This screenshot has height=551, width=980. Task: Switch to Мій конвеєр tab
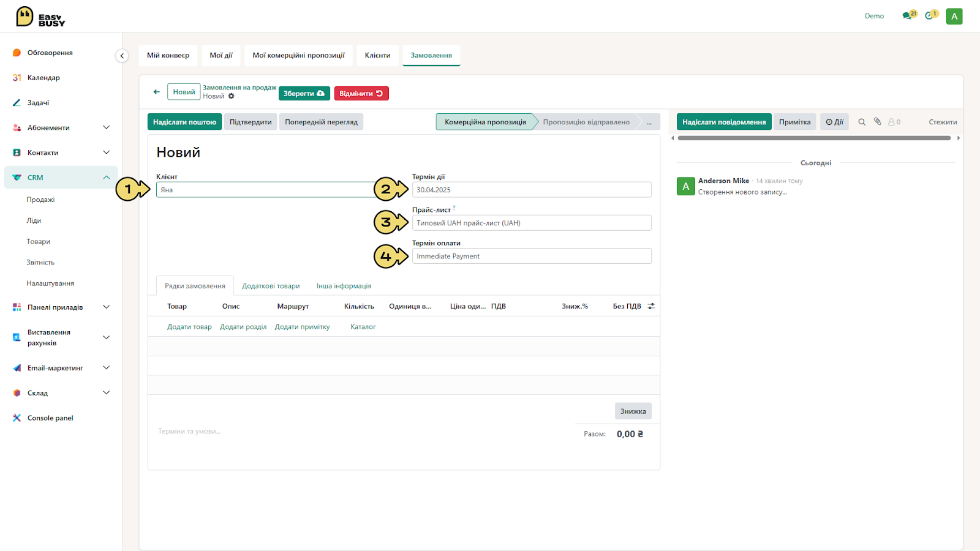(168, 55)
